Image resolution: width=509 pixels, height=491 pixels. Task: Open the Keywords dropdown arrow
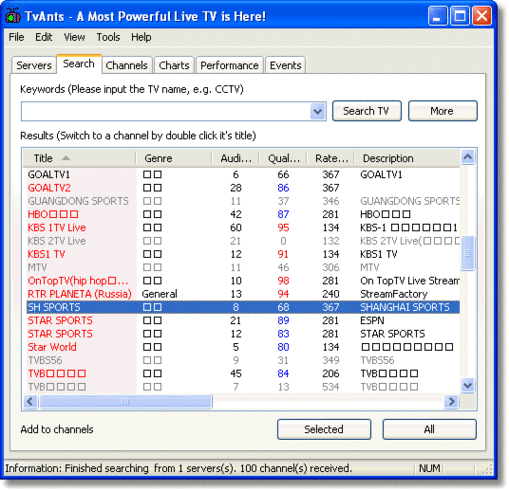pos(318,111)
